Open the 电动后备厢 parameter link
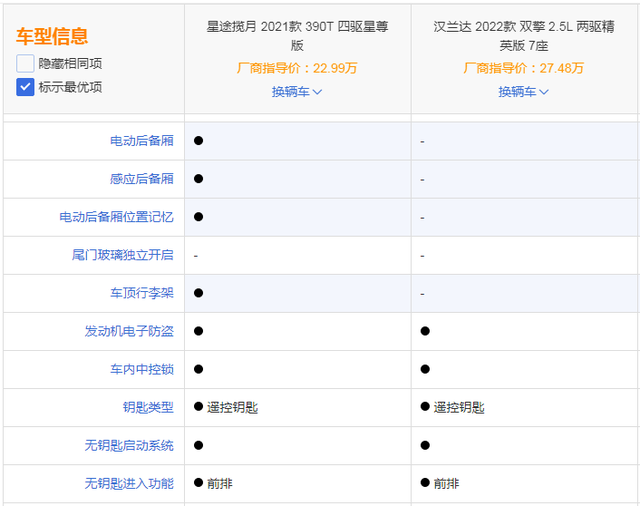The image size is (640, 506). click(x=141, y=141)
